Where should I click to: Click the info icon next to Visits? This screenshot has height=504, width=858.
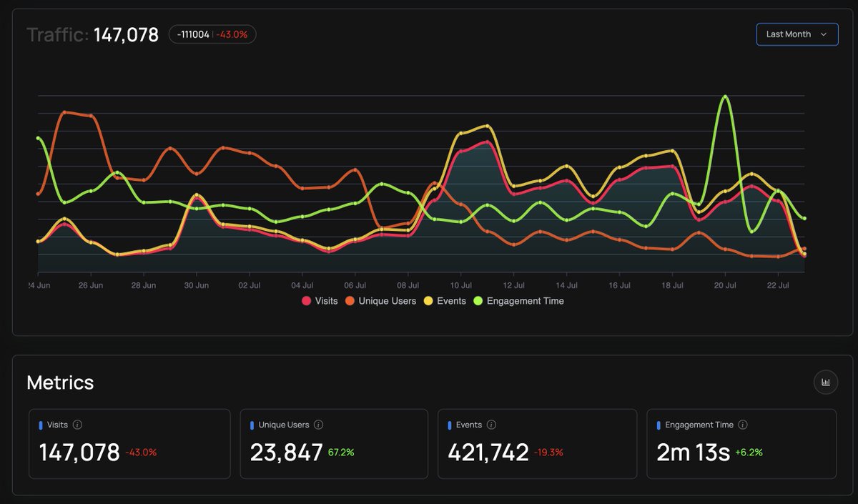(x=77, y=425)
